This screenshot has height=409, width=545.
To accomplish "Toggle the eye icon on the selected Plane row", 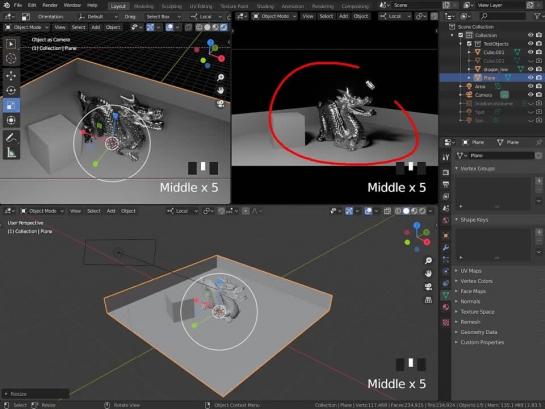I will (x=530, y=77).
